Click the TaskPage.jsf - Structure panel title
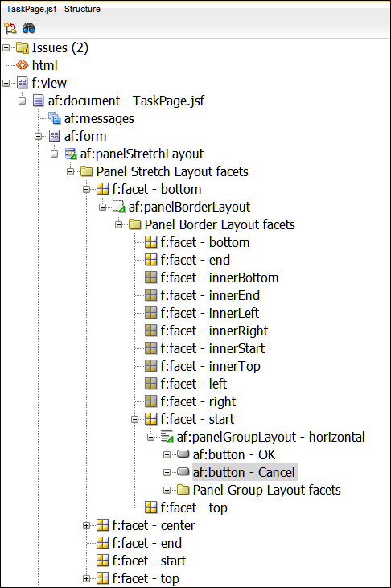Viewport: 391px width, 588px height. click(x=53, y=9)
